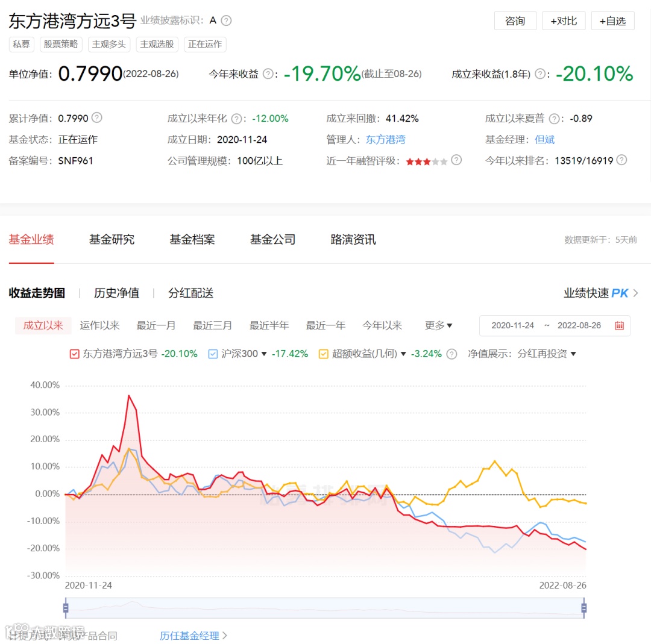Click the 主观选股 tag

(x=157, y=45)
